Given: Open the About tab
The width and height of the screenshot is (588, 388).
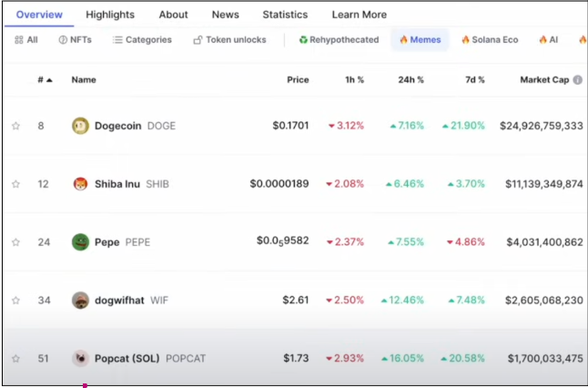Looking at the screenshot, I should tap(173, 15).
